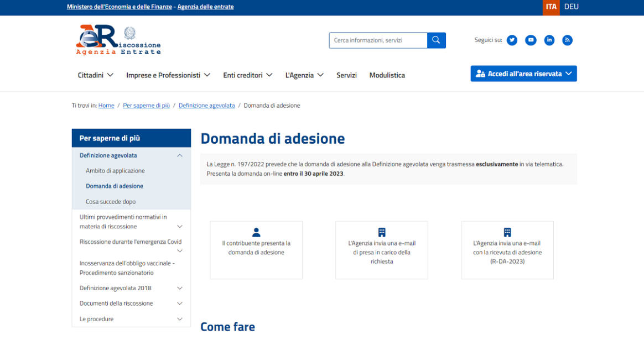Click Il contribuente presenta la domanda card
Image resolution: width=644 pixels, height=340 pixels.
click(256, 250)
